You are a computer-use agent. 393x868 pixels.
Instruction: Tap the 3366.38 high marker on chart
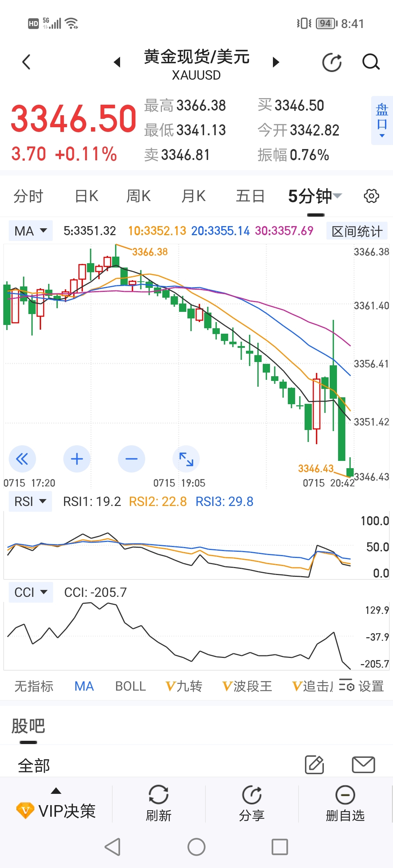[x=150, y=252]
